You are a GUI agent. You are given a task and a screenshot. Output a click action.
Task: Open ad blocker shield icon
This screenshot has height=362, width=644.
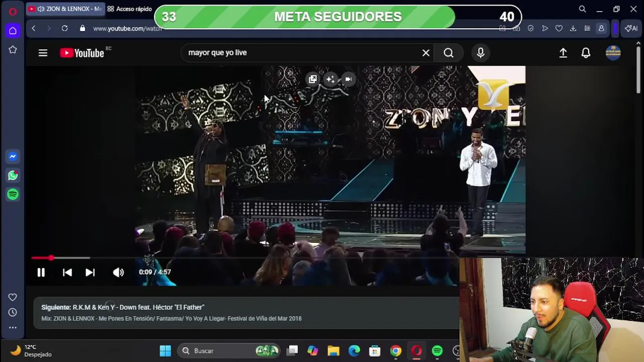531,29
